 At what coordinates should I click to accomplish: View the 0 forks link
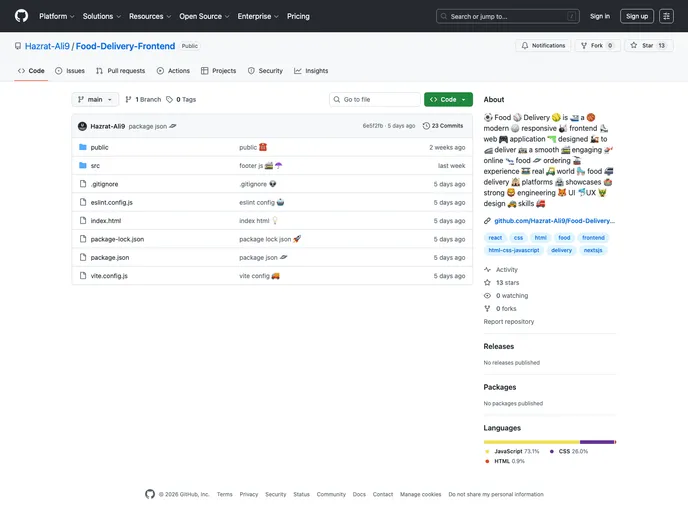tap(500, 309)
